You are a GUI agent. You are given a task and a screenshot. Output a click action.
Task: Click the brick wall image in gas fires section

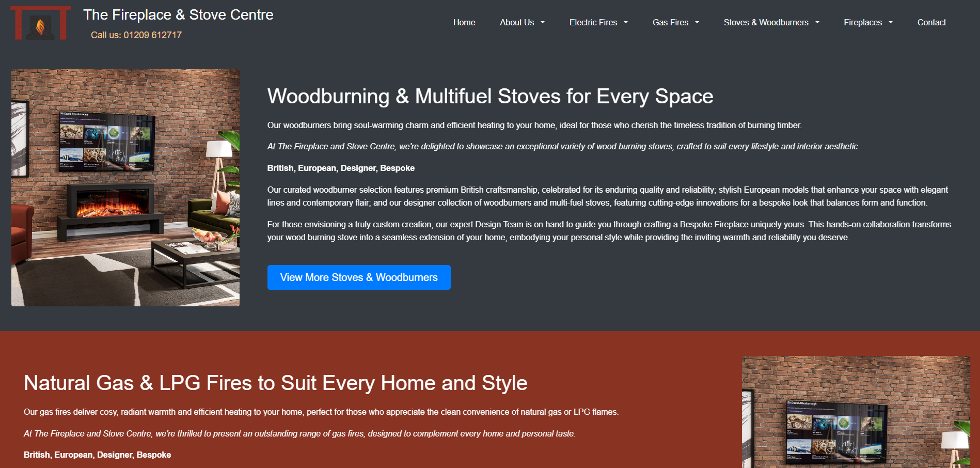coord(856,412)
